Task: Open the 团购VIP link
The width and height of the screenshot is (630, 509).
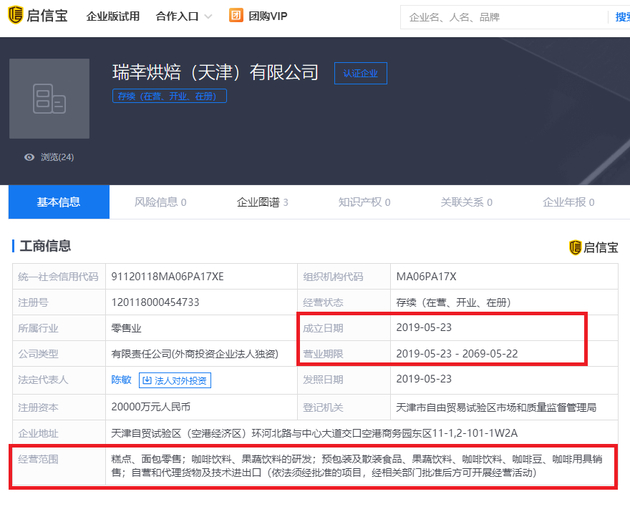Action: (x=267, y=17)
